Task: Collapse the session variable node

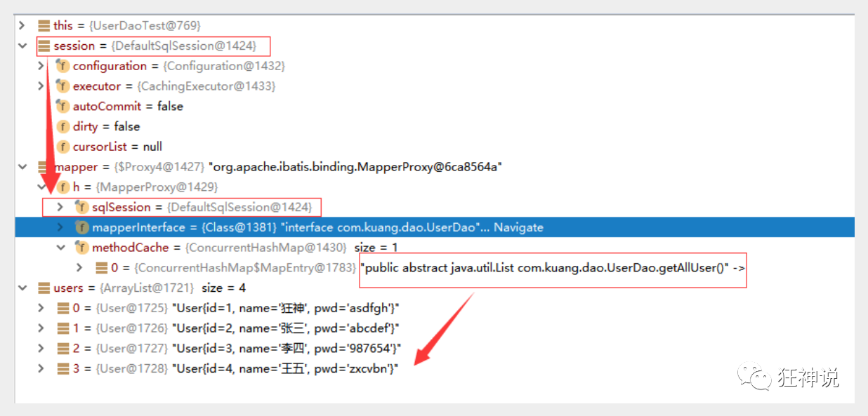Action: click(x=22, y=46)
